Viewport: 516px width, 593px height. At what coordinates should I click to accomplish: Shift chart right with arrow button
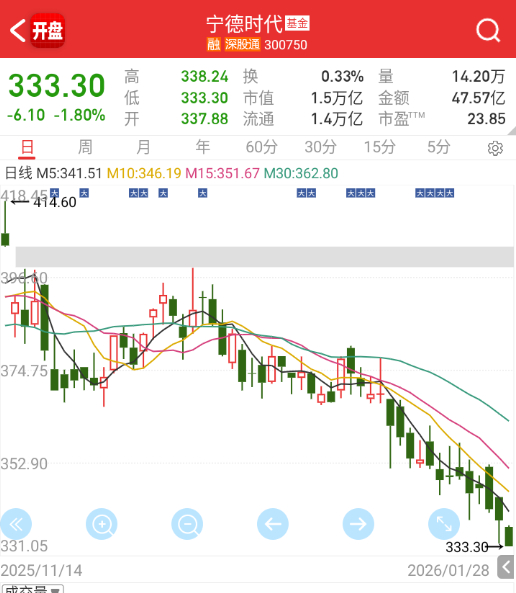click(358, 524)
